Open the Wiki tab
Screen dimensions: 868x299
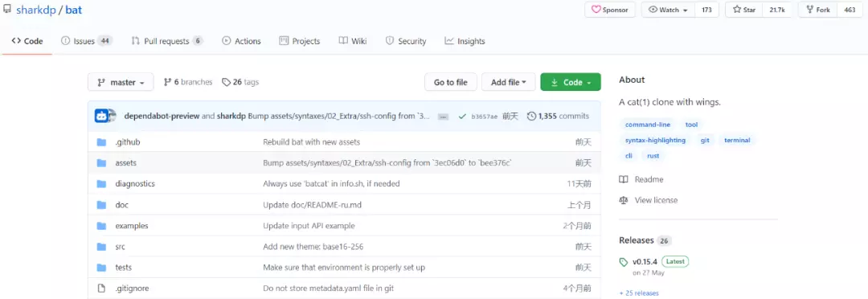click(353, 41)
